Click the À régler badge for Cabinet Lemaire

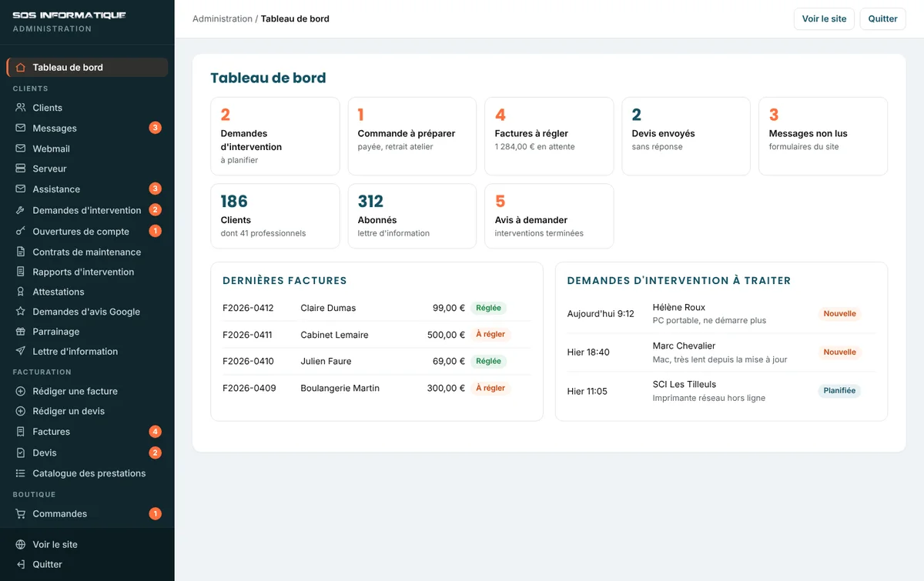point(490,335)
